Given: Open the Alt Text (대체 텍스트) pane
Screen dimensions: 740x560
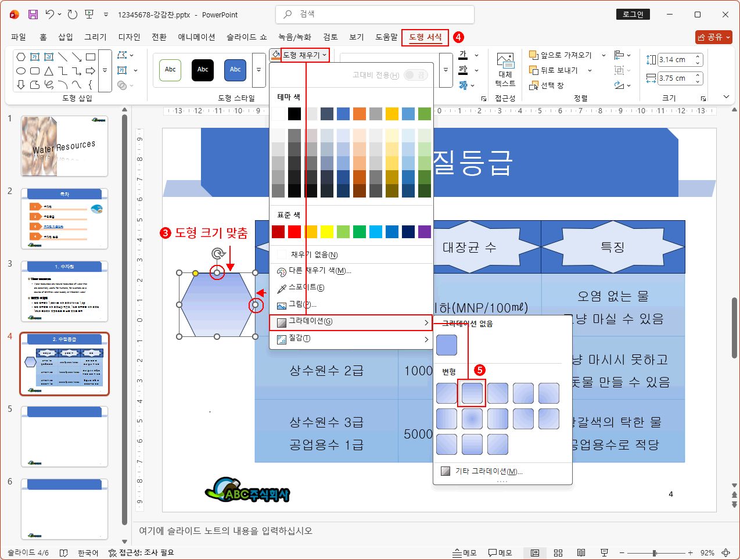Looking at the screenshot, I should [505, 70].
